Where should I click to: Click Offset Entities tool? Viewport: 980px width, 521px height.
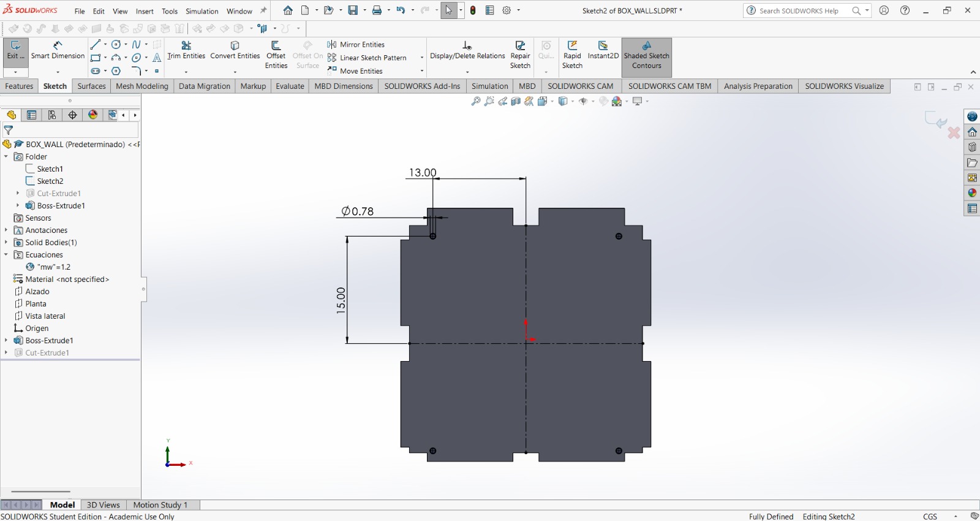point(276,55)
